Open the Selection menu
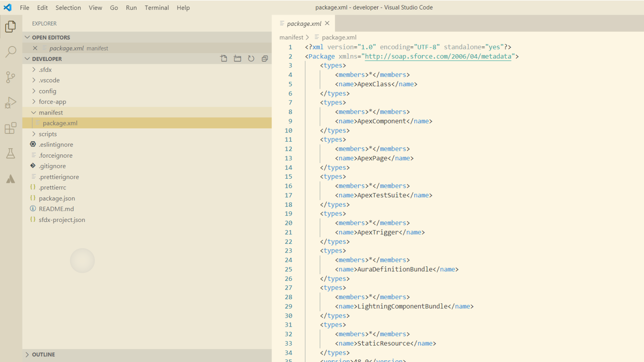 (68, 7)
